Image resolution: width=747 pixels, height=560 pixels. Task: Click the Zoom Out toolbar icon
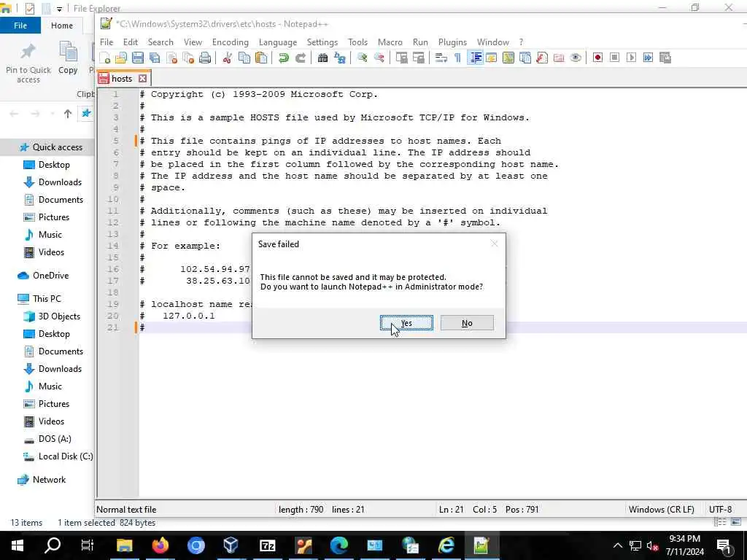click(379, 58)
